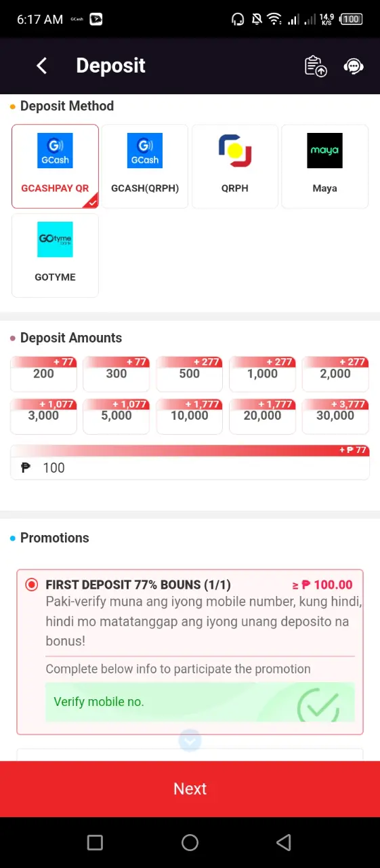Open the deposit records clipboard icon
Screen dimensions: 380x868
click(316, 66)
